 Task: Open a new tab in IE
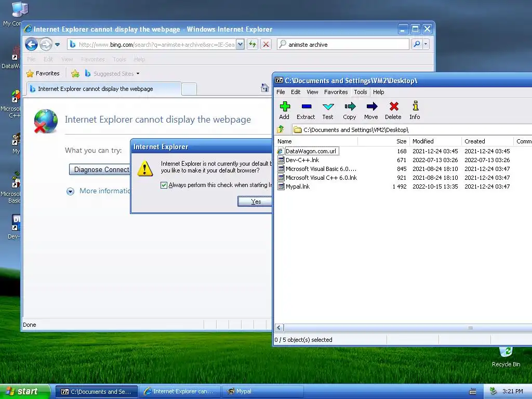click(189, 89)
